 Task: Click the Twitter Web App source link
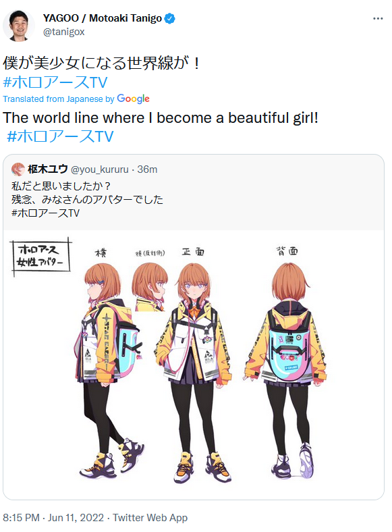(x=150, y=518)
